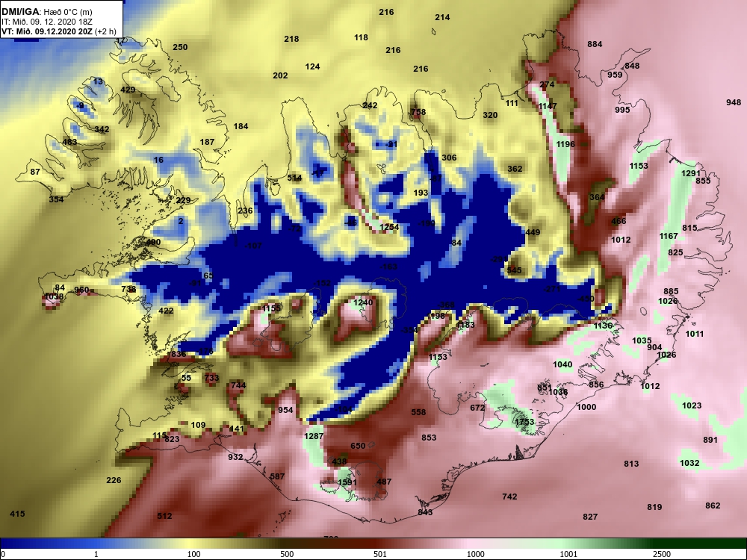Screen dimensions: 747x560
Task: Click the DMI/IGA title line in legend box
Action: pyautogui.click(x=46, y=12)
